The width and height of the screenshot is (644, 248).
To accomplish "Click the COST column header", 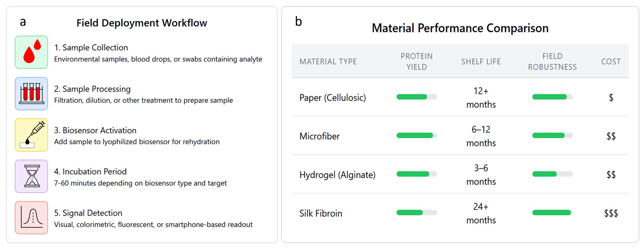I will [611, 62].
